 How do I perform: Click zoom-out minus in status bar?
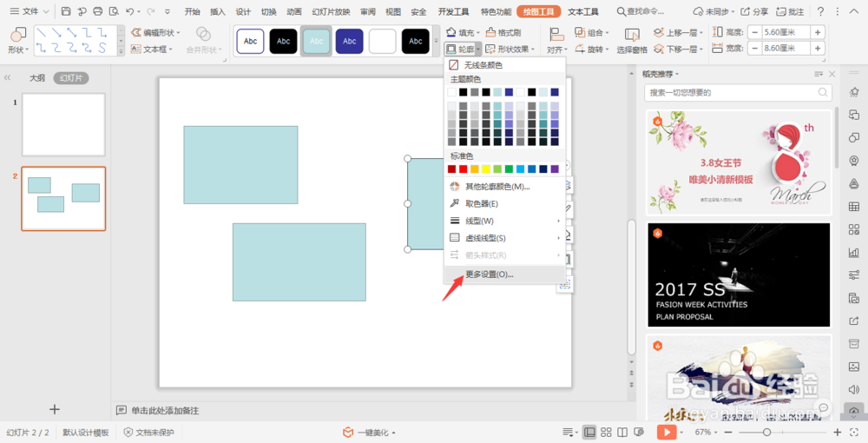point(728,433)
